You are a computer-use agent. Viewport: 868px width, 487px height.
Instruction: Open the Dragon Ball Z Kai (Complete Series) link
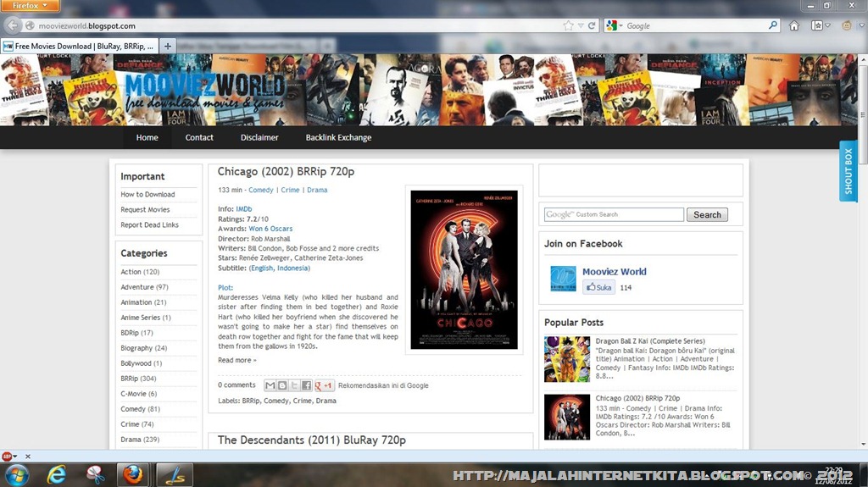pos(650,340)
